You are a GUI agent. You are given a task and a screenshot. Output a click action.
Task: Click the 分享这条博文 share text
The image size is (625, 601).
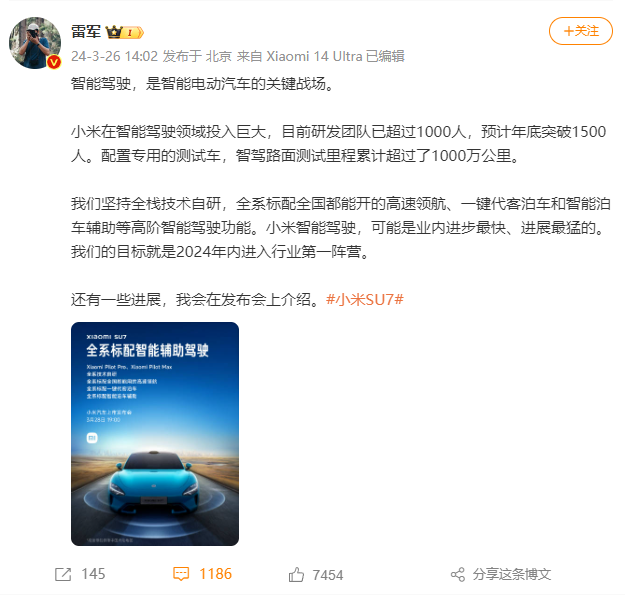pyautogui.click(x=512, y=574)
